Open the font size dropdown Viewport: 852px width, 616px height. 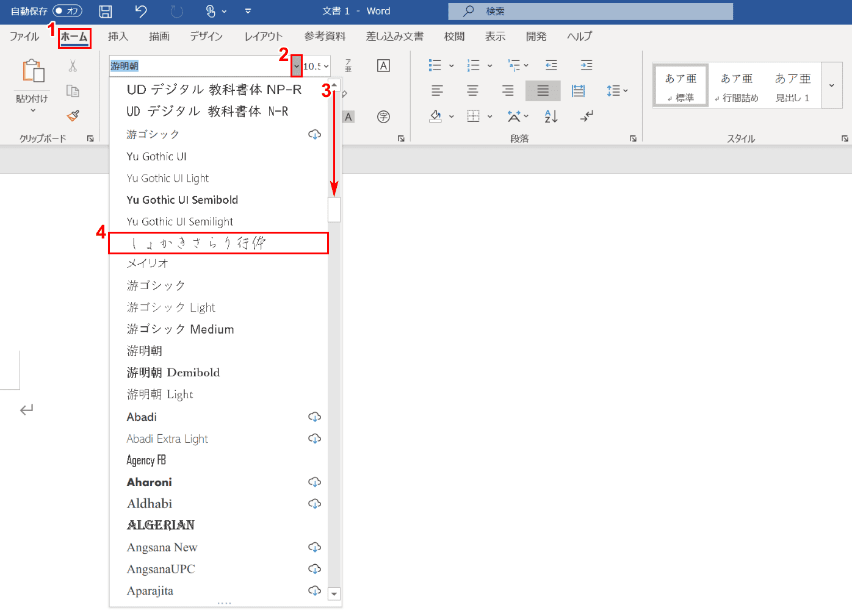[x=327, y=66]
